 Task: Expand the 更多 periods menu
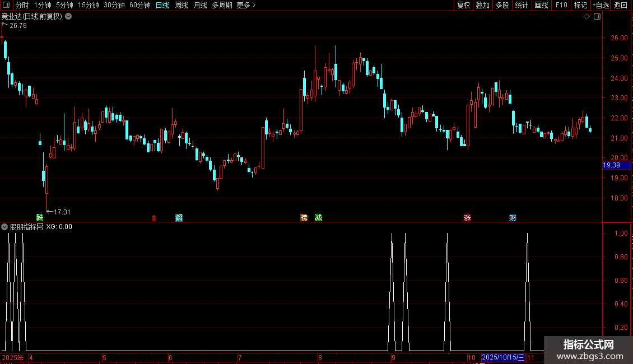pos(246,5)
